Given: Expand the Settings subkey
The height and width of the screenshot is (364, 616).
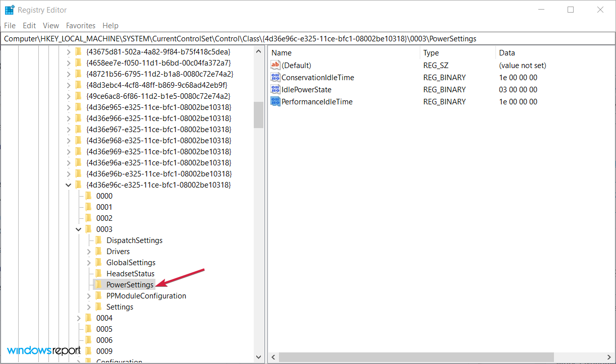Looking at the screenshot, I should [89, 307].
